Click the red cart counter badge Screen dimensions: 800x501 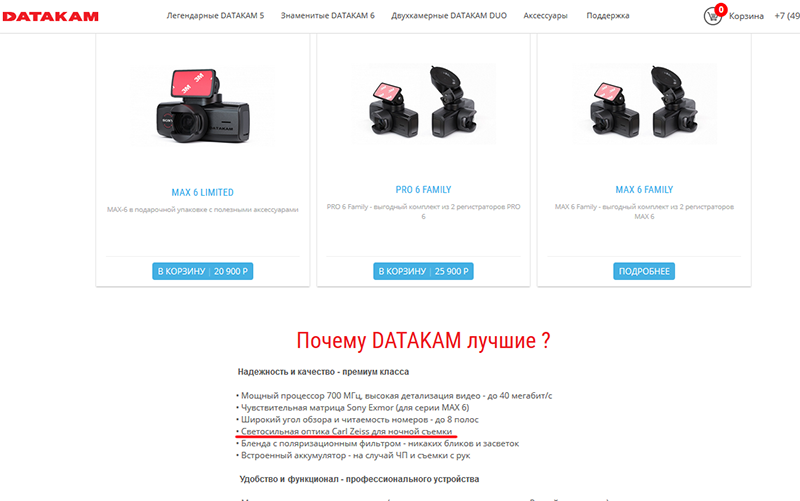(x=720, y=9)
